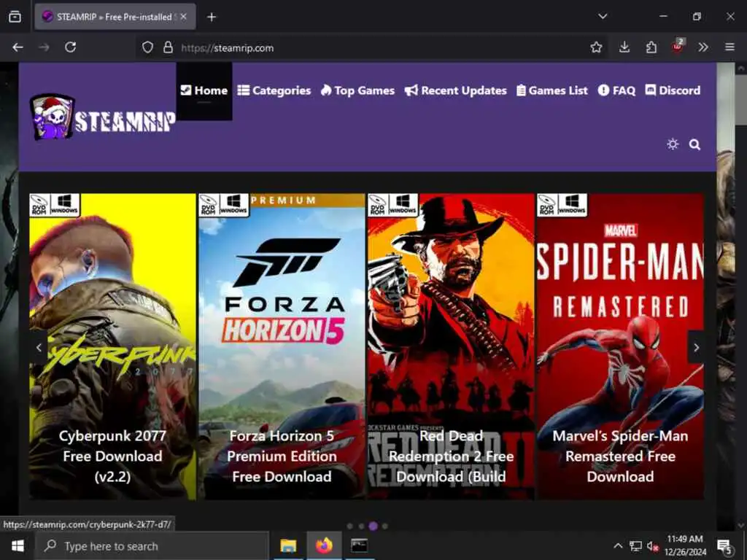Show previous carousel slide arrow
The width and height of the screenshot is (747, 560).
pyautogui.click(x=39, y=348)
